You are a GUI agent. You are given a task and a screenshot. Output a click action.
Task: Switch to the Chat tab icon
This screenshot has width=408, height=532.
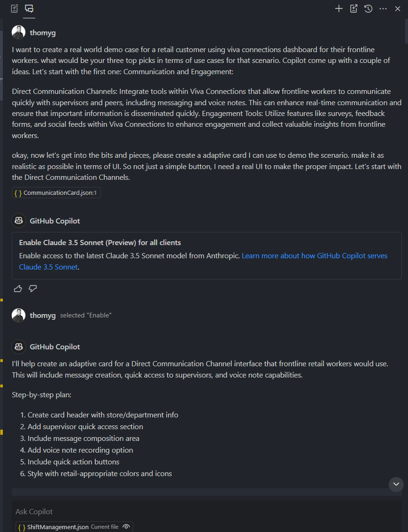coord(29,8)
